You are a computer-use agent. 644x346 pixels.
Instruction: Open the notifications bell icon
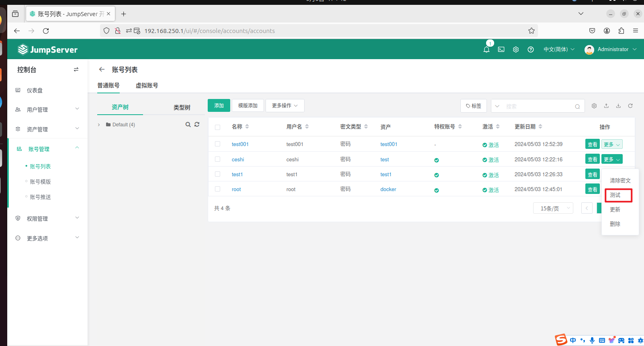coord(486,49)
